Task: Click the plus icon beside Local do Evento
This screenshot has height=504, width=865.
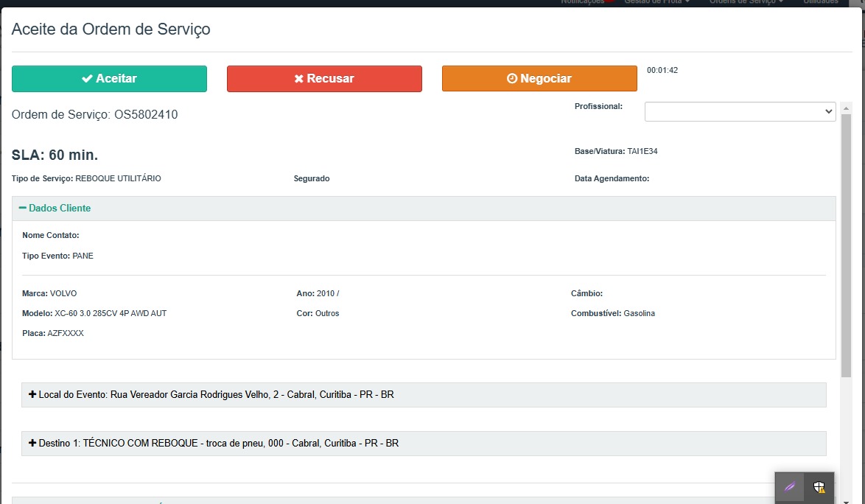Action: point(32,395)
